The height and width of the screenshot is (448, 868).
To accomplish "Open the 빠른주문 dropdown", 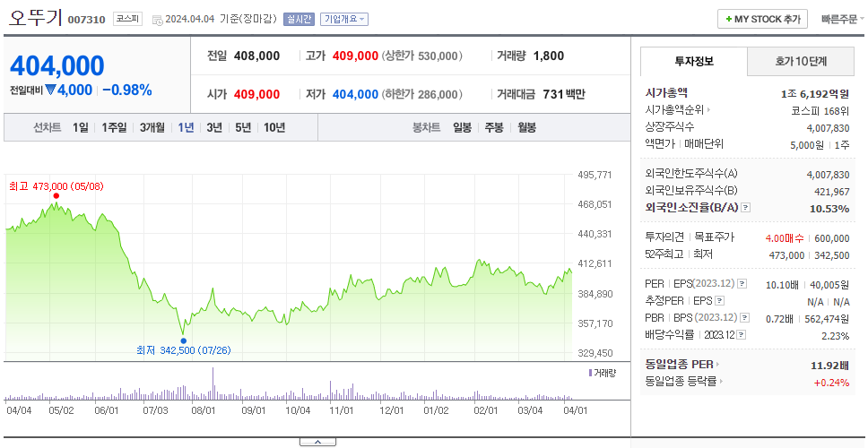I will click(843, 20).
